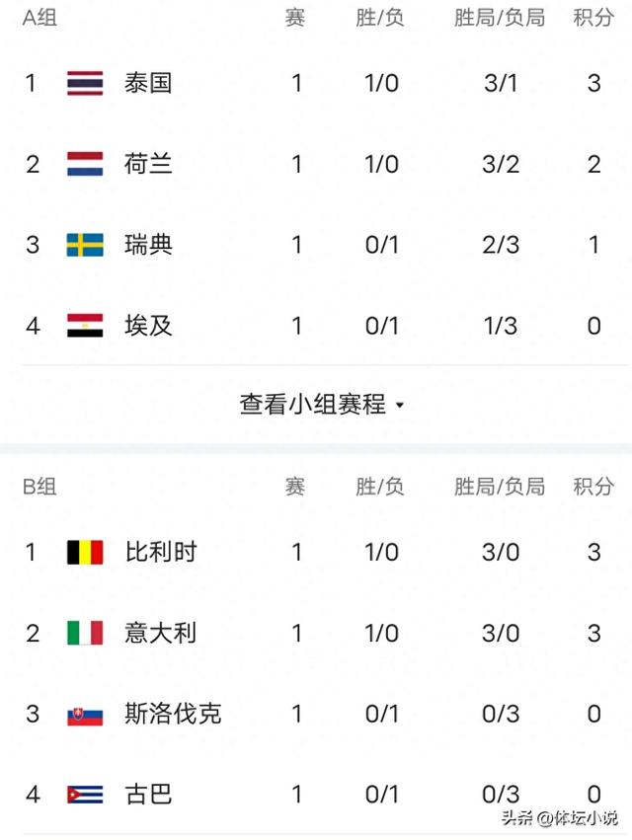Image resolution: width=632 pixels, height=840 pixels.
Task: Click the Cuba flag icon
Action: (x=85, y=795)
